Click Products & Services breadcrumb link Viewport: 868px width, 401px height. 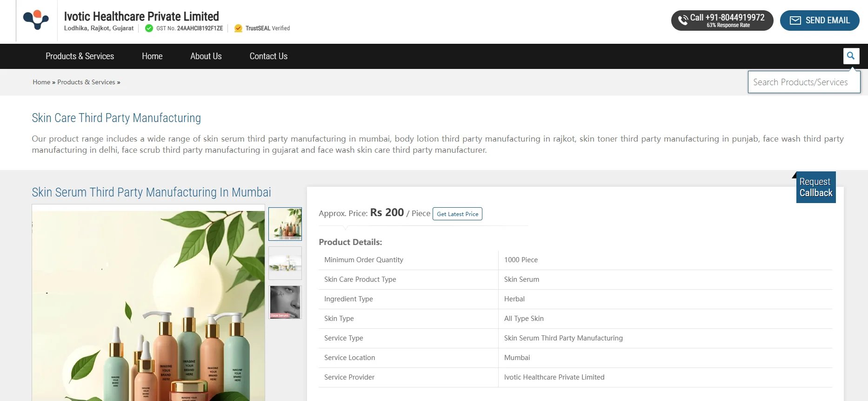pos(86,82)
